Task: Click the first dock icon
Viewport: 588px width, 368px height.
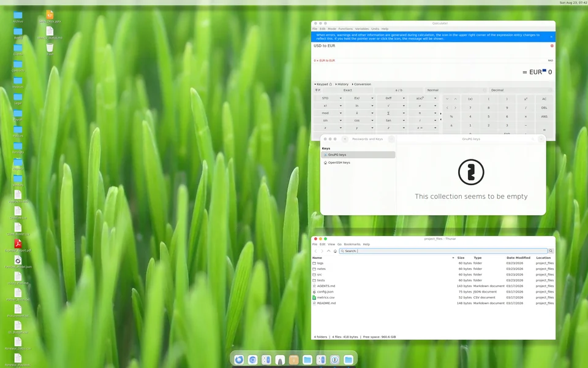Action: coord(239,360)
